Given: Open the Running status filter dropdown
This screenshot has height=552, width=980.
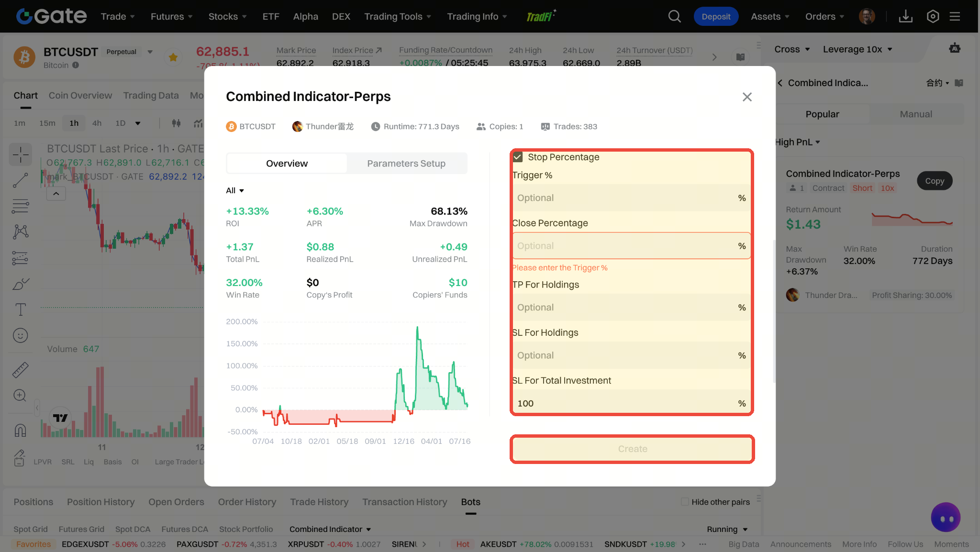Looking at the screenshot, I should 727,529.
